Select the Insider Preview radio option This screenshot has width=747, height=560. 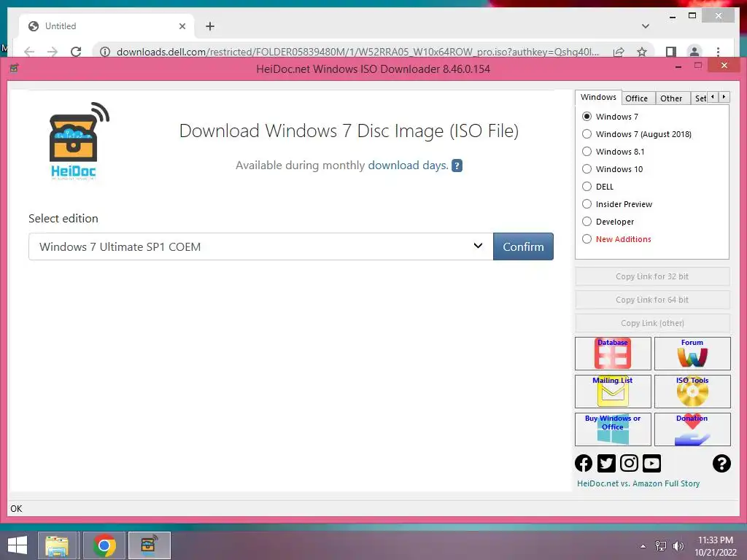point(587,204)
